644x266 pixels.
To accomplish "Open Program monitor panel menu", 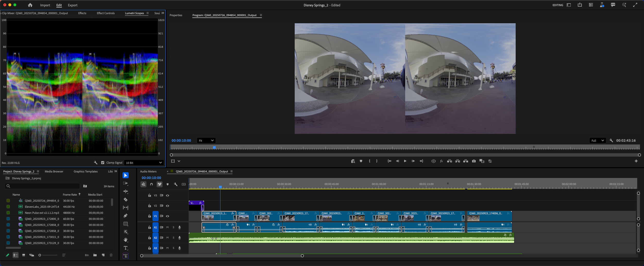I will [261, 15].
